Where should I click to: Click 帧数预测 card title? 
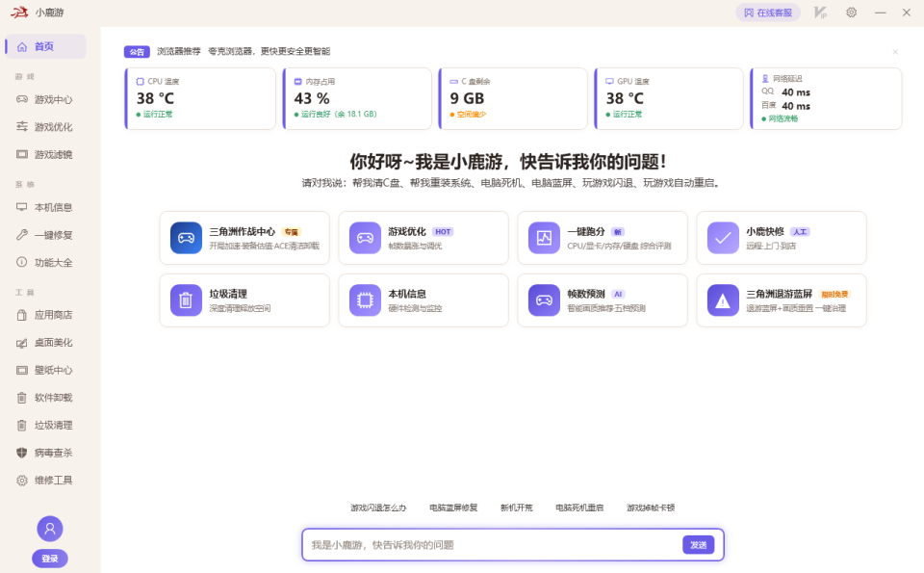pyautogui.click(x=586, y=294)
